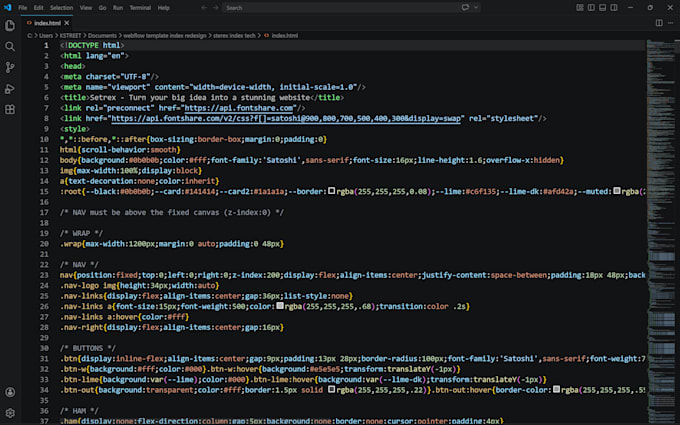Viewport: 680px width, 425px height.
Task: Open the Terminal menu
Action: [x=140, y=8]
